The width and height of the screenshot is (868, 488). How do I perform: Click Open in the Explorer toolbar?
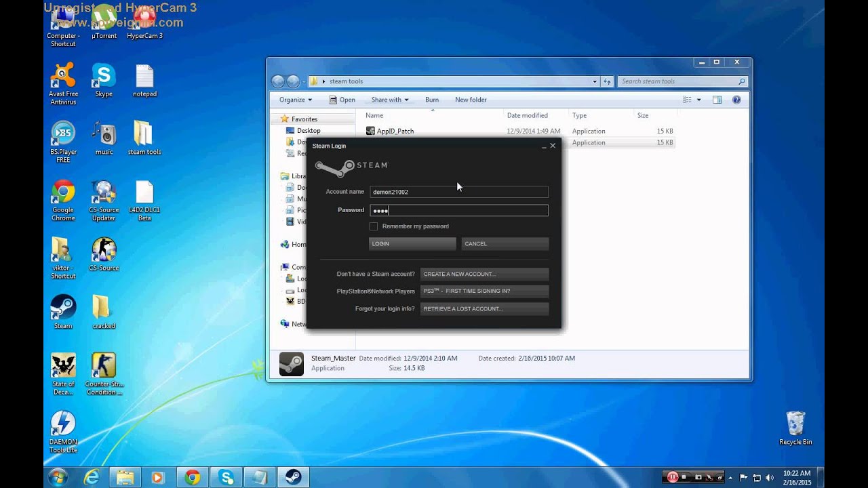[342, 100]
